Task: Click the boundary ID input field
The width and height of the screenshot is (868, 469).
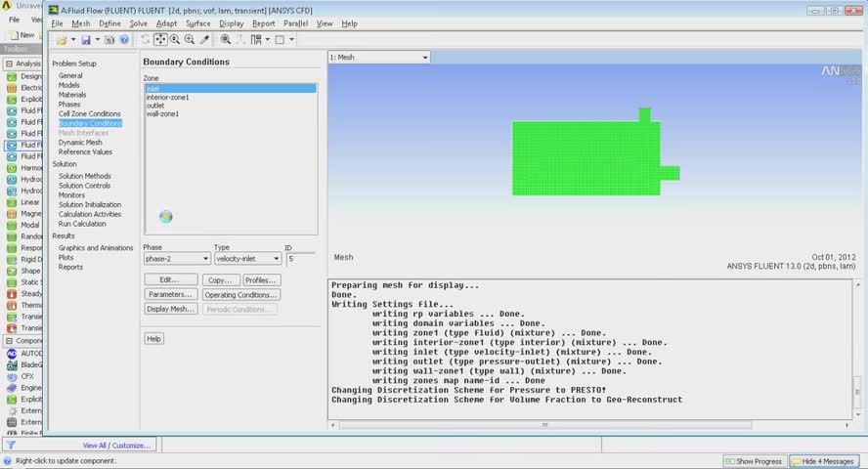Action: 301,259
